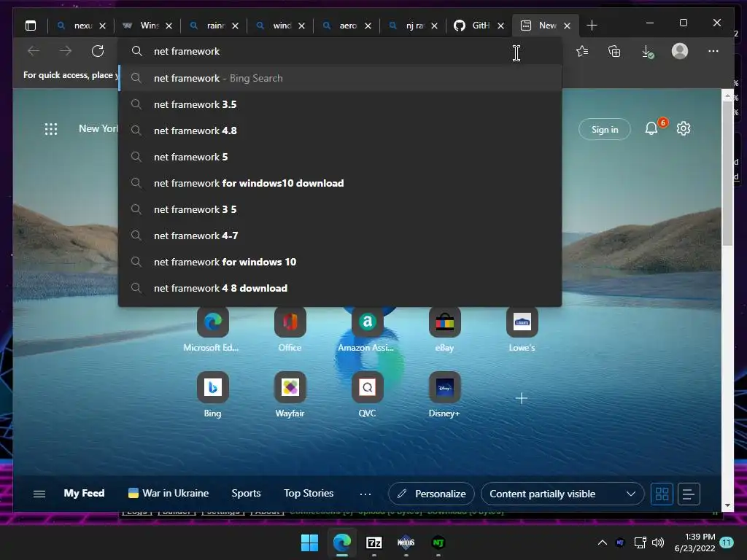747x560 pixels.
Task: Open the Settings and more ellipsis
Action: [x=713, y=51]
